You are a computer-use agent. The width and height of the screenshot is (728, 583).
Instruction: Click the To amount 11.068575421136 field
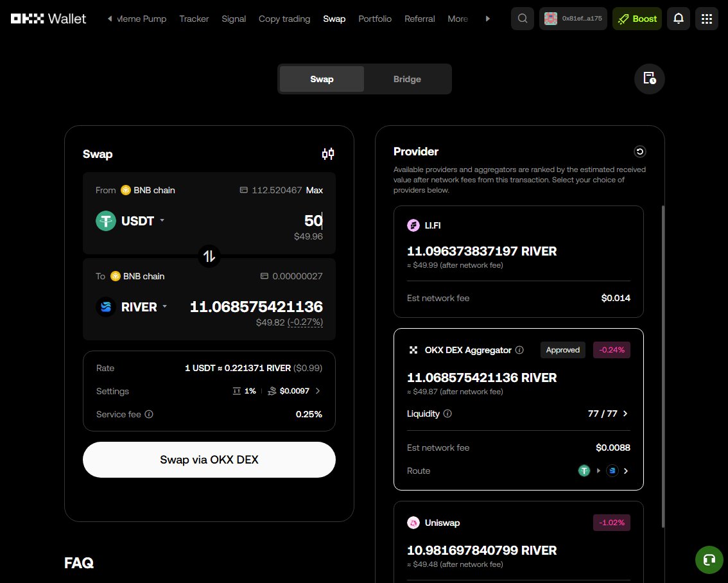coord(256,306)
